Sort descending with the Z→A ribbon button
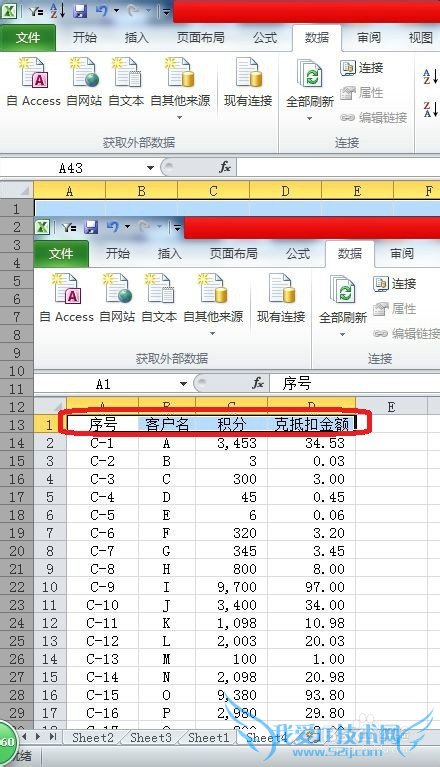This screenshot has height=767, width=440. point(431,109)
